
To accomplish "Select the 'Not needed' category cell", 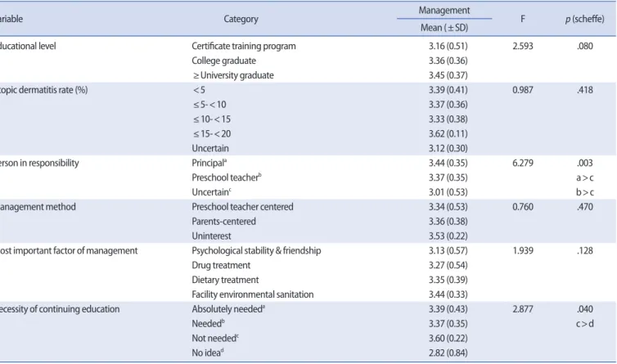I will (x=215, y=339).
